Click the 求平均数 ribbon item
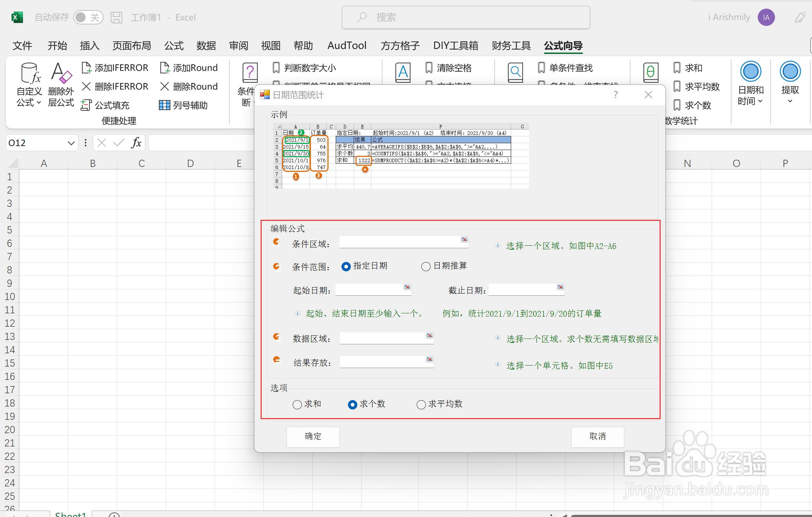The height and width of the screenshot is (517, 812). click(x=697, y=86)
